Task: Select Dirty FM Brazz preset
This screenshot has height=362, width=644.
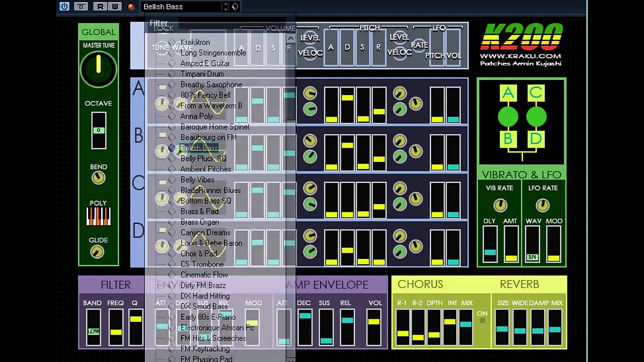Action: (203, 285)
